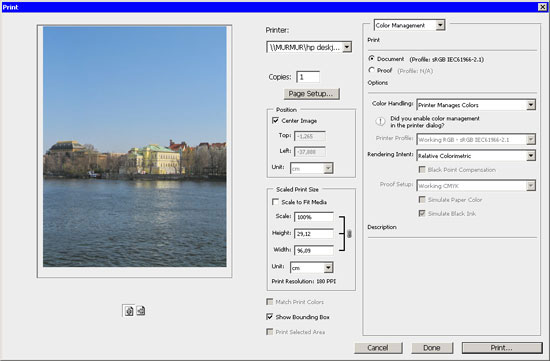The width and height of the screenshot is (550, 361).
Task: Enable Scale to Fit Media
Action: pyautogui.click(x=275, y=202)
